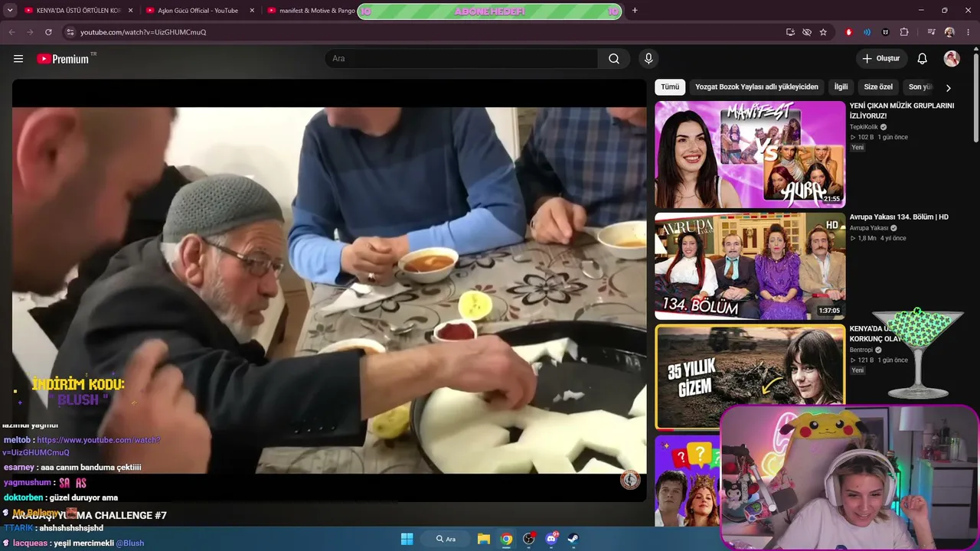
Task: Click the YouTube search magnifier button
Action: tap(614, 59)
